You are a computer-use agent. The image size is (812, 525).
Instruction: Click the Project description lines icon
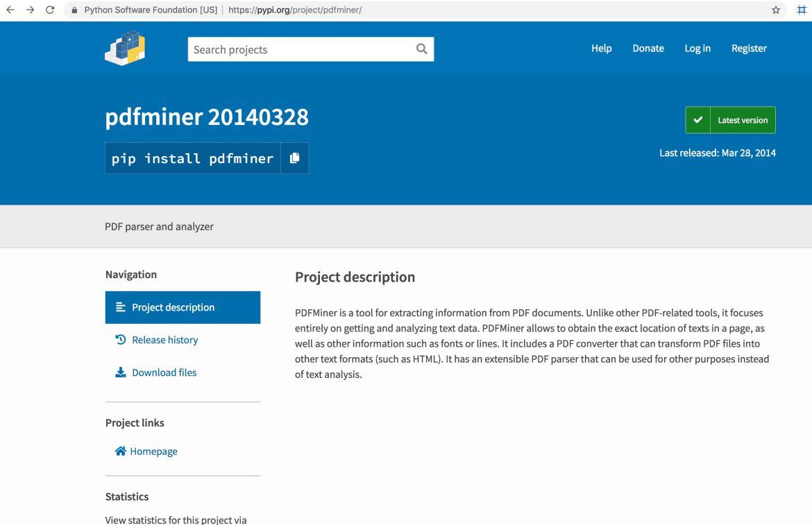point(121,307)
